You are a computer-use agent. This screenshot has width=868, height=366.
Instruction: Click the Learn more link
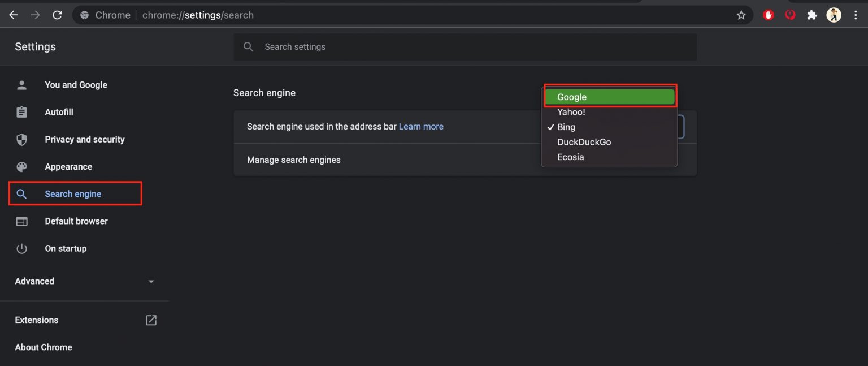(421, 126)
